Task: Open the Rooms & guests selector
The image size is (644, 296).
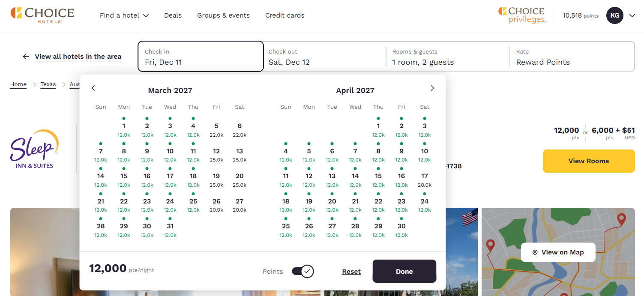Action: point(448,57)
